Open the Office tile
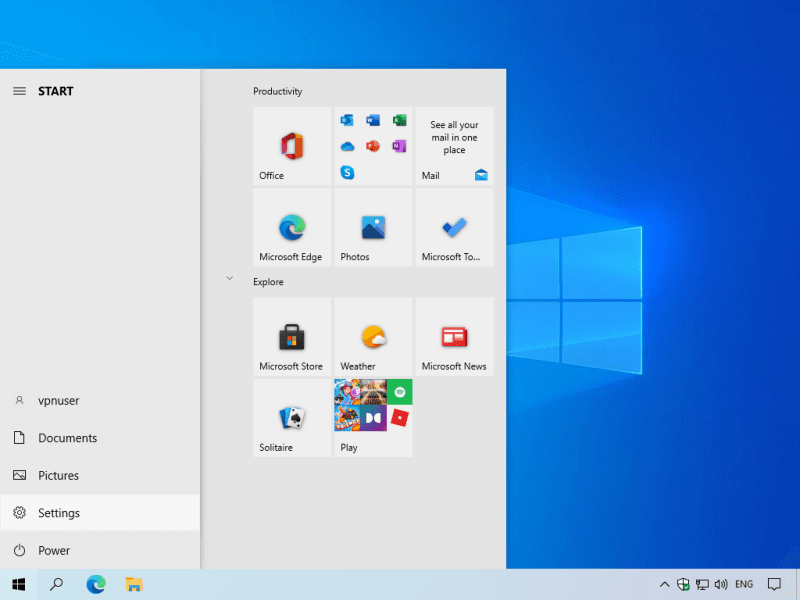This screenshot has width=800, height=600. click(292, 146)
